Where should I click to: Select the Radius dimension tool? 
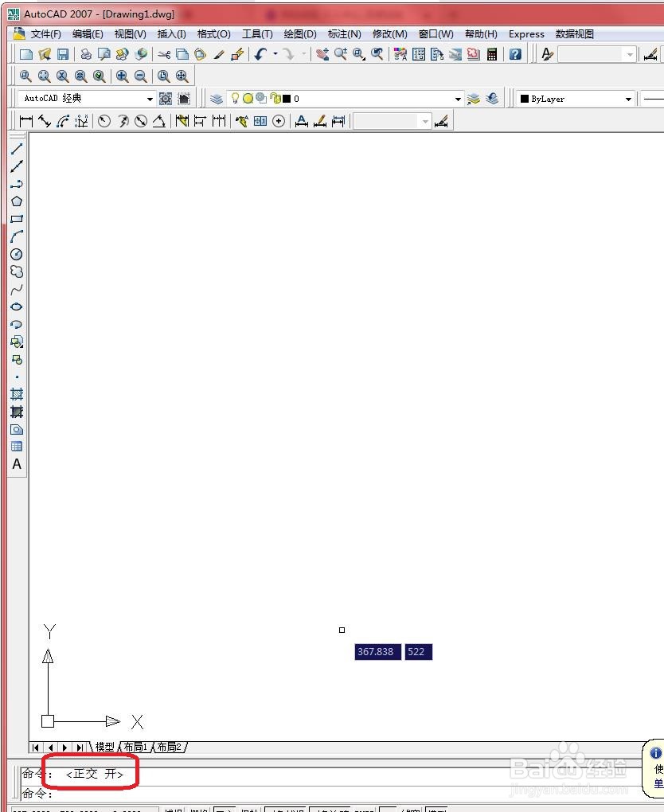coord(104,121)
